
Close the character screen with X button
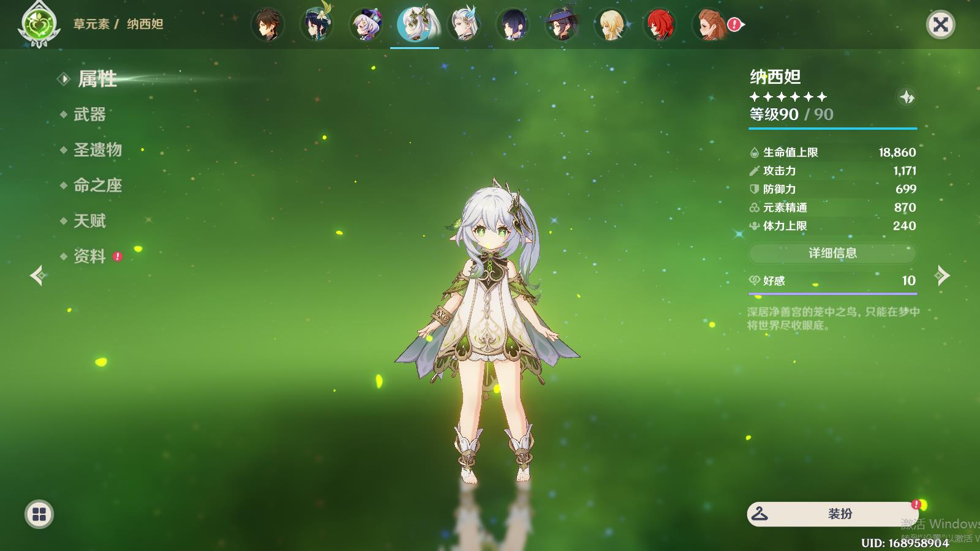(940, 24)
